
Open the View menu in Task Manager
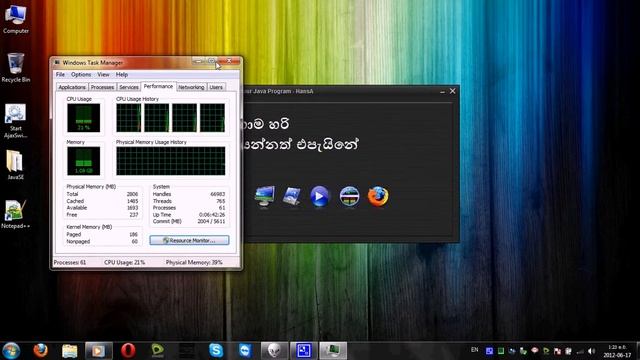tap(103, 75)
